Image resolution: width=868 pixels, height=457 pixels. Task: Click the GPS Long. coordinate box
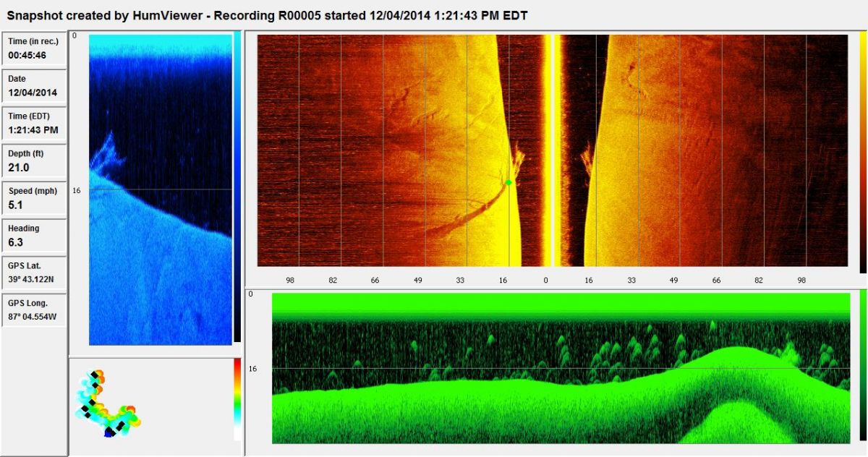click(33, 309)
